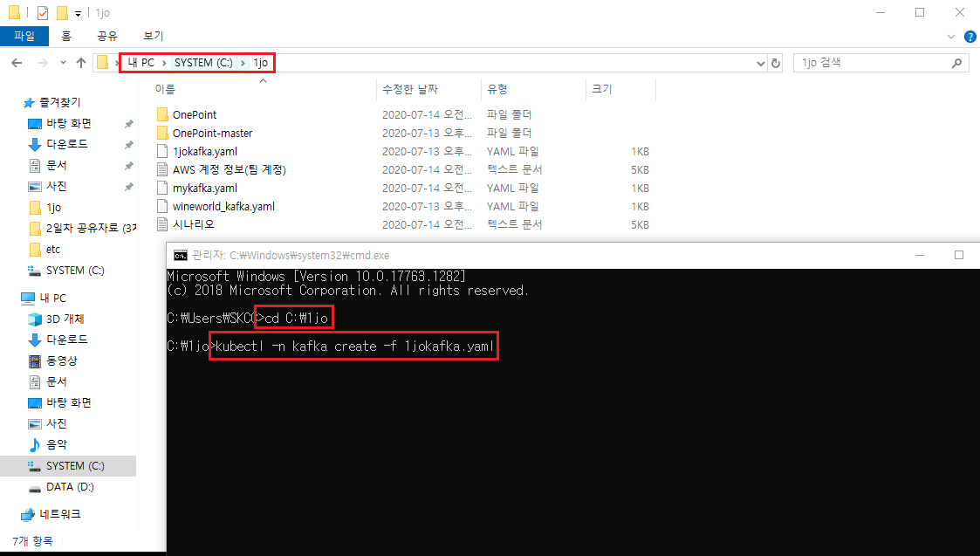
Task: Open 동영상 under 내 PC
Action: click(x=61, y=360)
